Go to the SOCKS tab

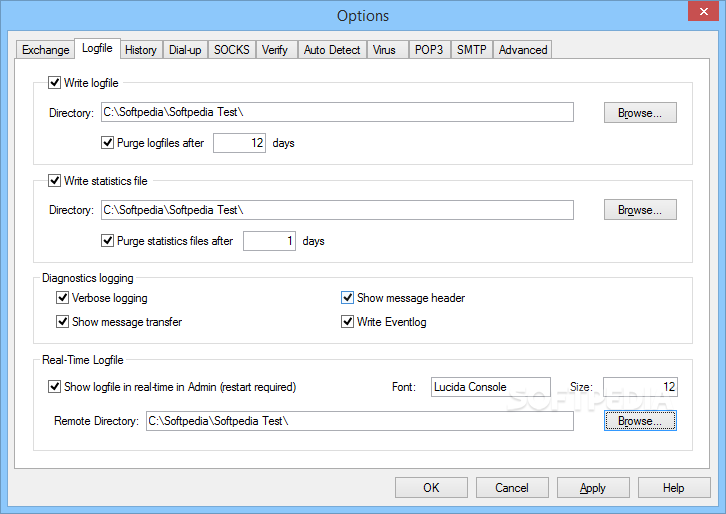pos(232,50)
